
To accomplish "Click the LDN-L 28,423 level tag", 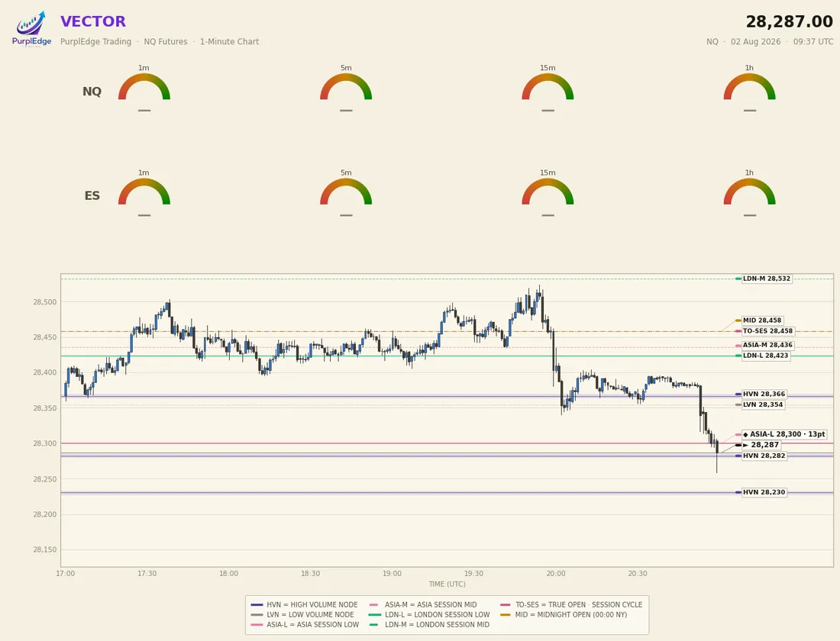I will [765, 356].
